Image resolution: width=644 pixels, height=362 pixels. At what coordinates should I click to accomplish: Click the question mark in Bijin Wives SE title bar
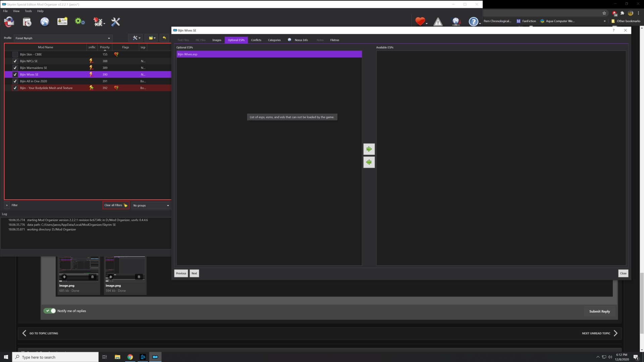(614, 30)
